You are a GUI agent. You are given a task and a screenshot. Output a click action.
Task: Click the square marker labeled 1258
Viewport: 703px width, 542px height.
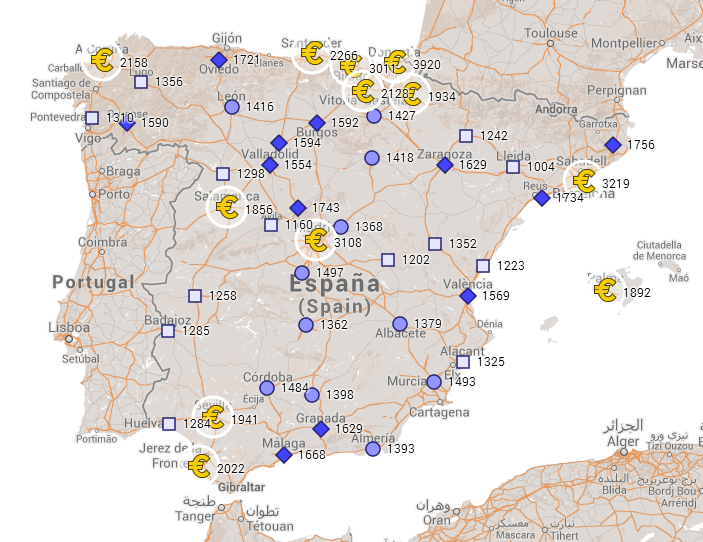click(x=195, y=296)
